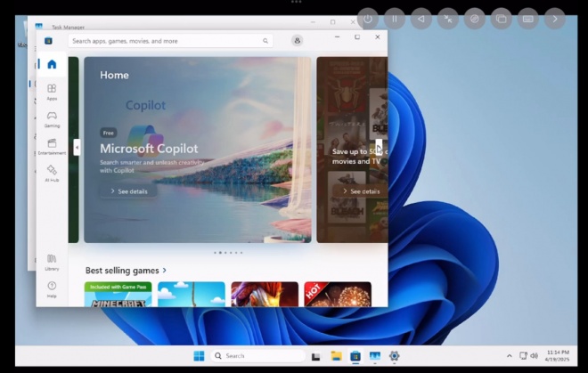Expand the overlay toolbar with the right chevron

point(555,19)
